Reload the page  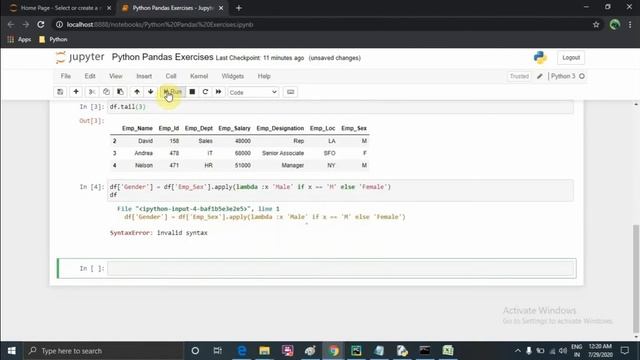coord(41,24)
